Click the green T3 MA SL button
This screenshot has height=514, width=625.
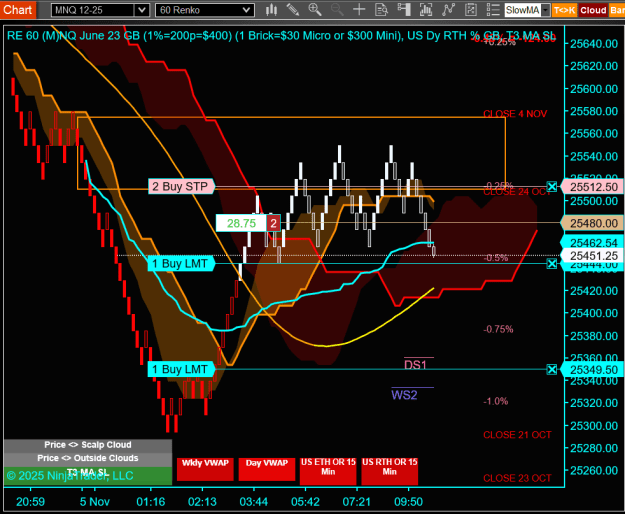click(x=88, y=475)
